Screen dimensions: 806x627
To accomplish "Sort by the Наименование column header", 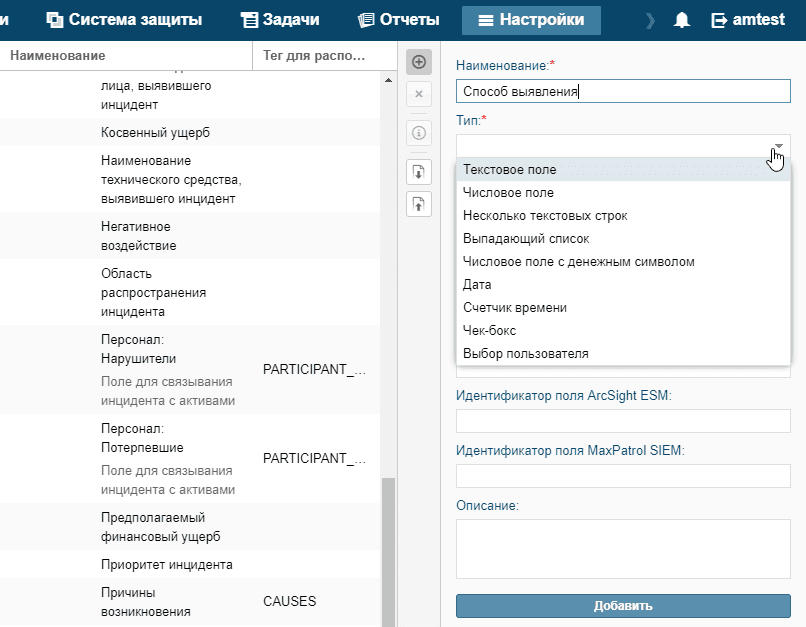I will pyautogui.click(x=58, y=56).
